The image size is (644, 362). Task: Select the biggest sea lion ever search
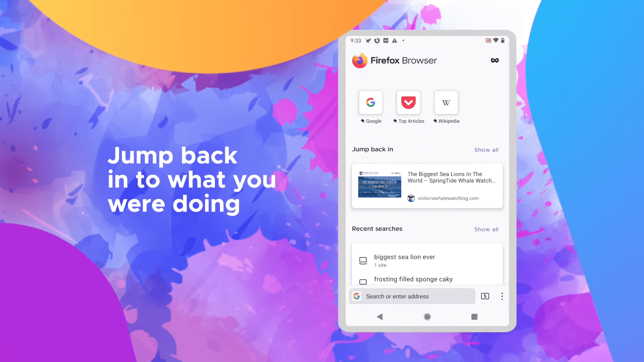click(x=427, y=260)
